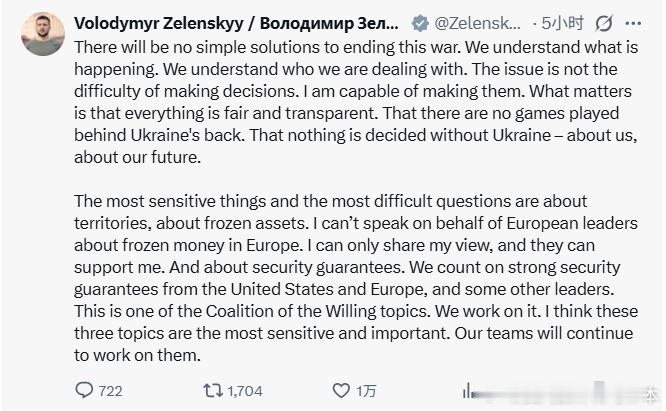Click the Grok explain-post icon
Viewport: 666px width, 411px height.
point(604,22)
